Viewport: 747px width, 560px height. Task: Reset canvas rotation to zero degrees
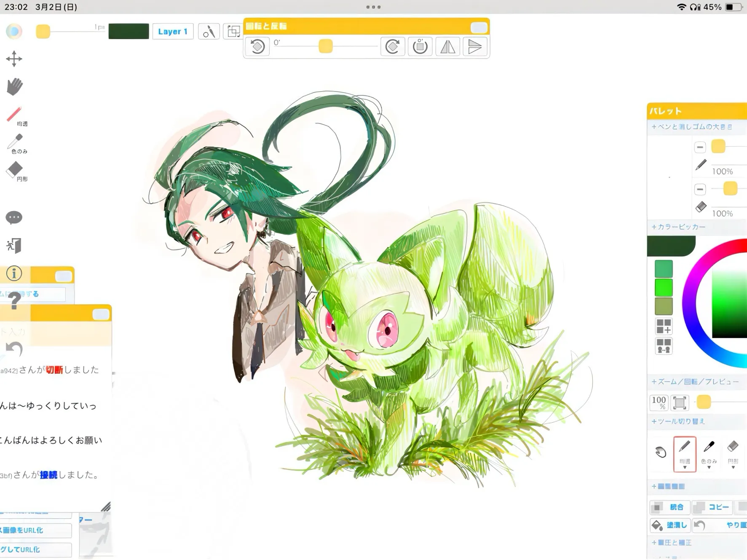coord(420,46)
